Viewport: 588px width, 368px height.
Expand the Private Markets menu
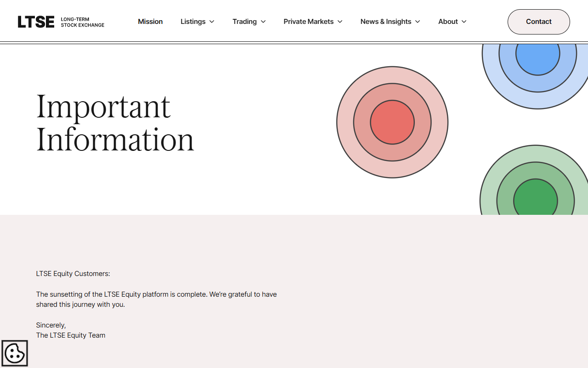click(313, 22)
